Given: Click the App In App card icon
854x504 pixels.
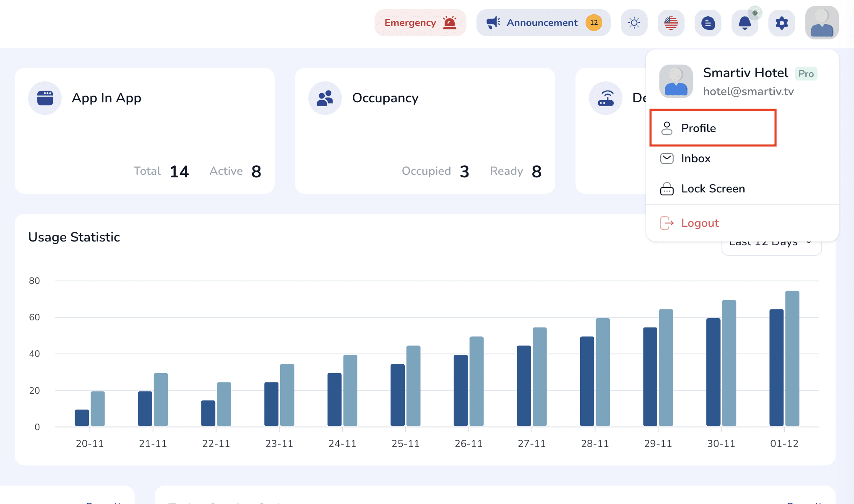Looking at the screenshot, I should click(45, 98).
